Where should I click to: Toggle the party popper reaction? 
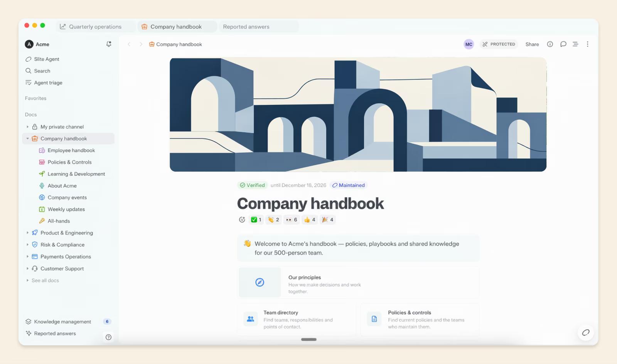point(327,220)
